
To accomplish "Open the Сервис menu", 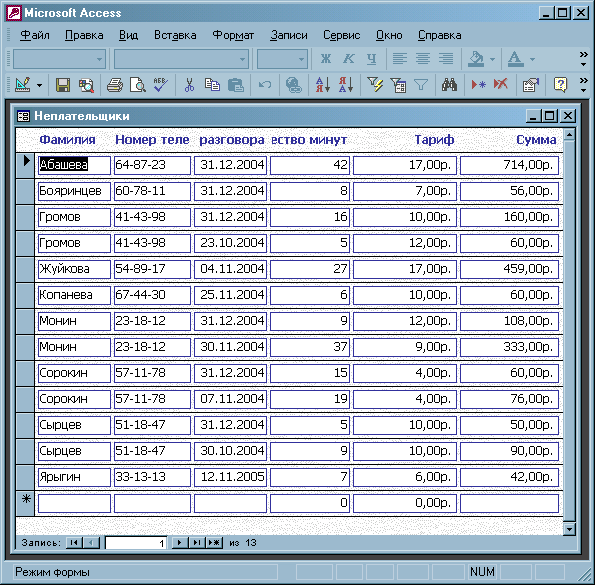I will click(342, 35).
